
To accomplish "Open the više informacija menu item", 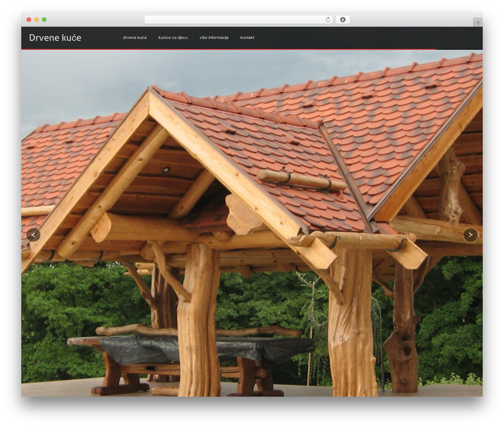I will tap(214, 37).
